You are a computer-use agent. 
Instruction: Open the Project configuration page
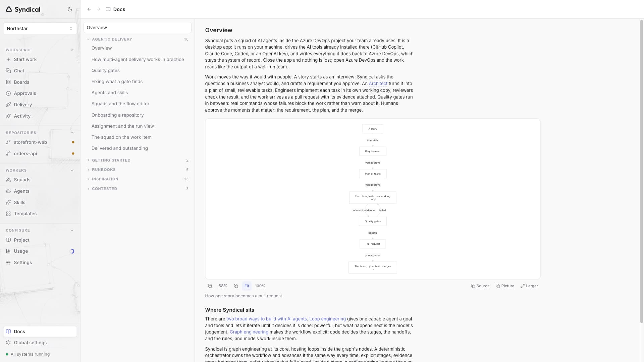tap(40, 240)
